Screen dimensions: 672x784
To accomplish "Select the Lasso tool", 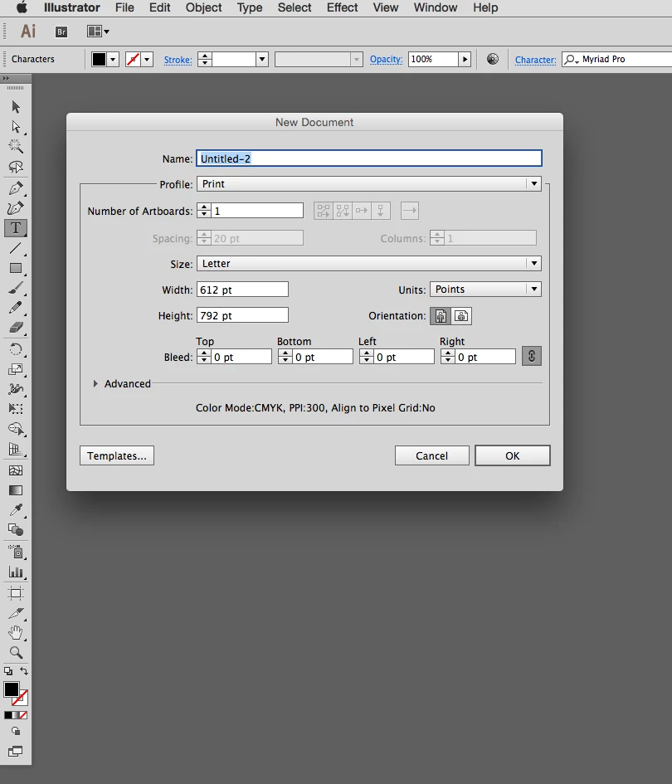I will tap(16, 167).
